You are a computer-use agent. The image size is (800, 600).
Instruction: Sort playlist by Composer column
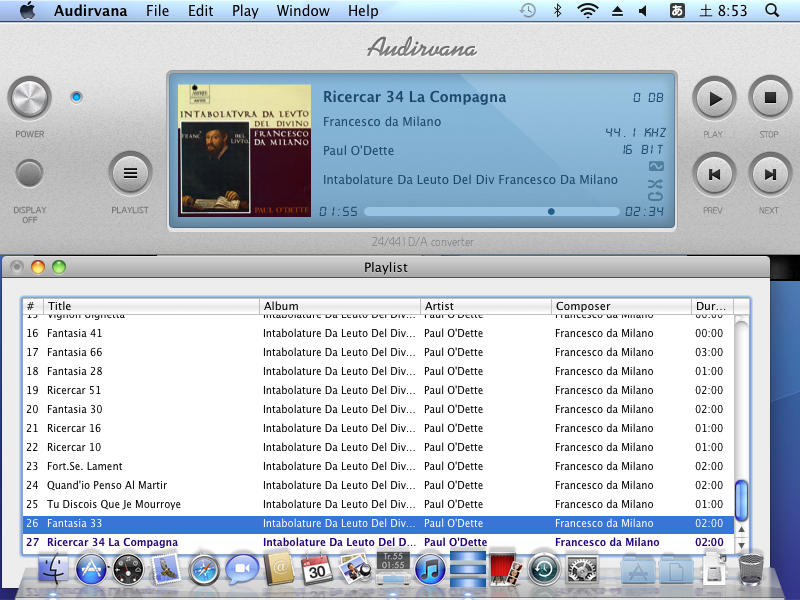point(620,306)
